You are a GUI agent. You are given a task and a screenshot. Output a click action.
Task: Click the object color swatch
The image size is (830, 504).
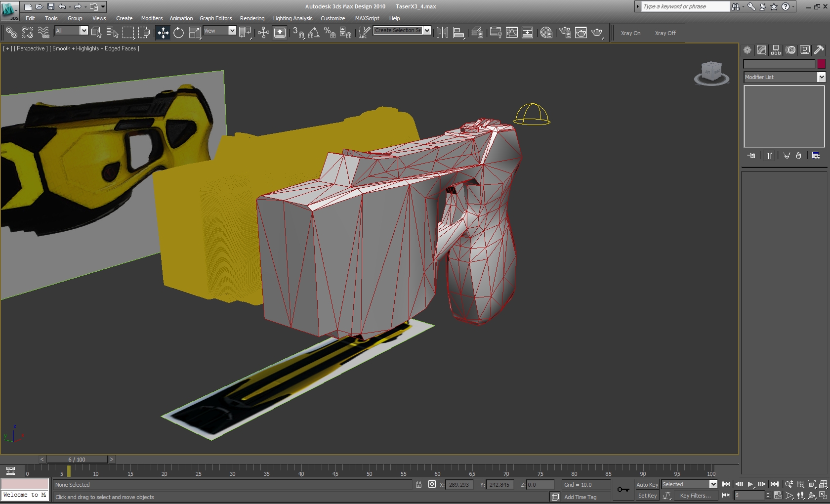pyautogui.click(x=821, y=64)
